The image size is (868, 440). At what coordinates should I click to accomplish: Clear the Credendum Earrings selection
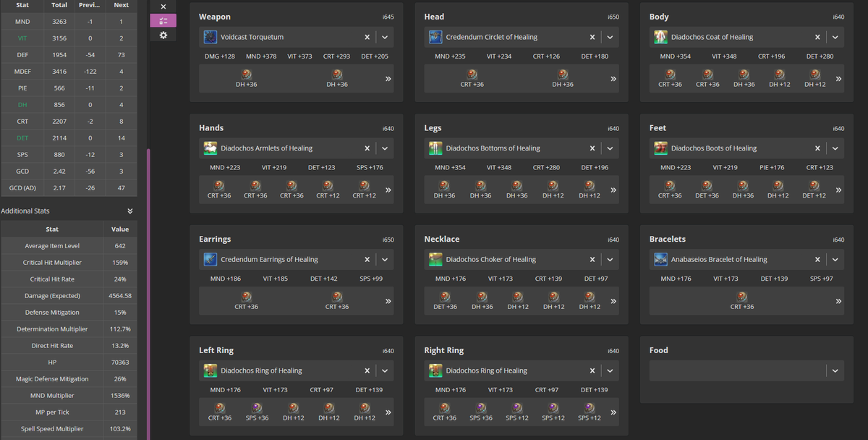tap(367, 259)
